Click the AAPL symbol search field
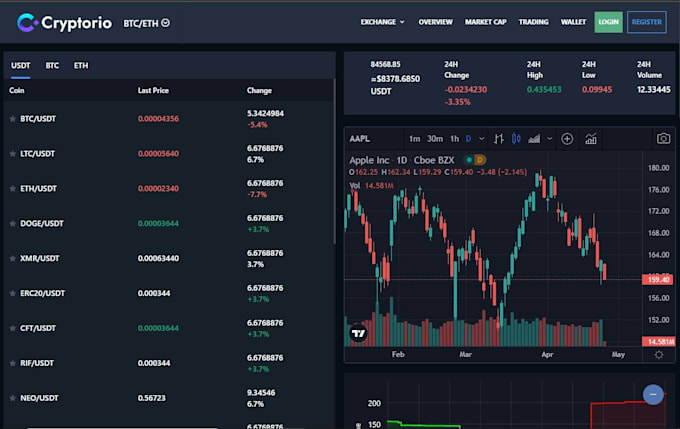This screenshot has height=429, width=680. (x=363, y=139)
